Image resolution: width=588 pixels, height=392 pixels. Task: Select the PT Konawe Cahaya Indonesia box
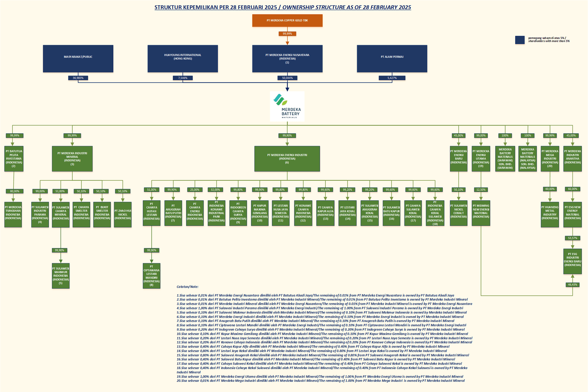click(303, 213)
